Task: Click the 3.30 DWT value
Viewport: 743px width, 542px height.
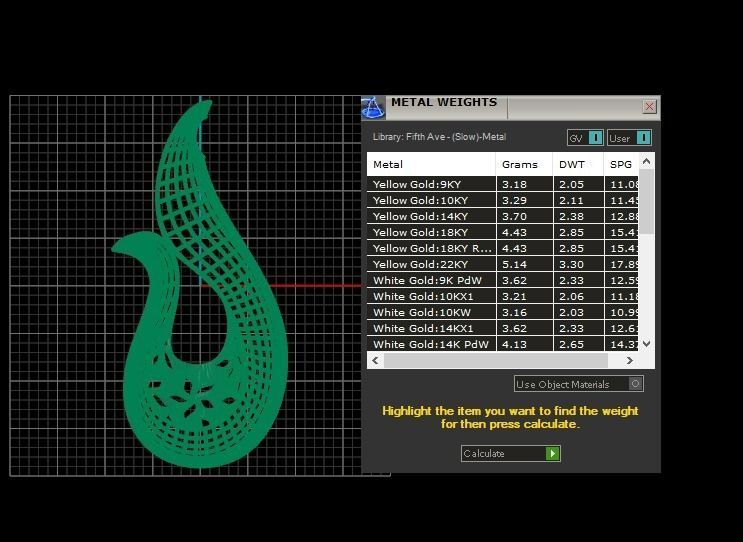Action: tap(571, 264)
